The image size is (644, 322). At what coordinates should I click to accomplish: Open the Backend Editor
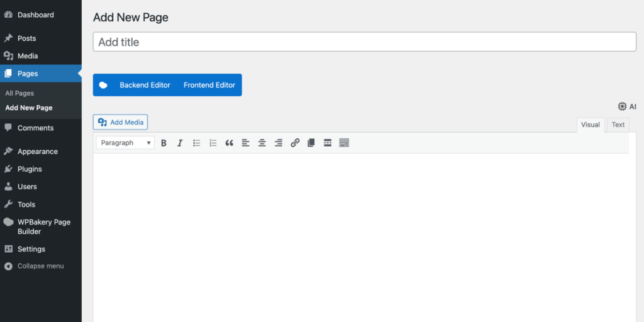pos(145,85)
